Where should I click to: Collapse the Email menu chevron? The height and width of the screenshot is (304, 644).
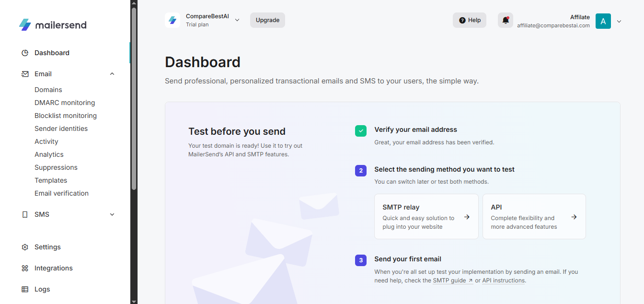pyautogui.click(x=112, y=74)
